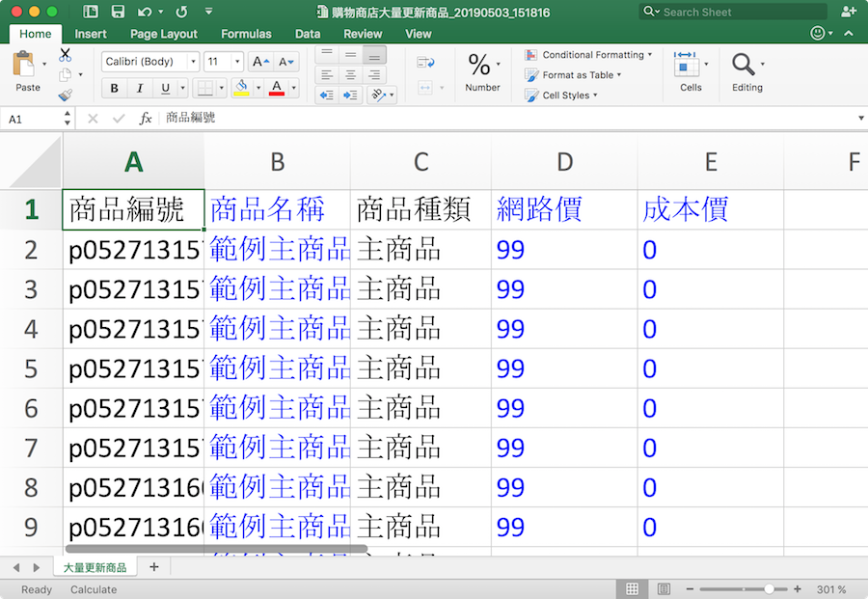Click the Save icon in title bar
This screenshot has width=868, height=599.
[x=118, y=12]
